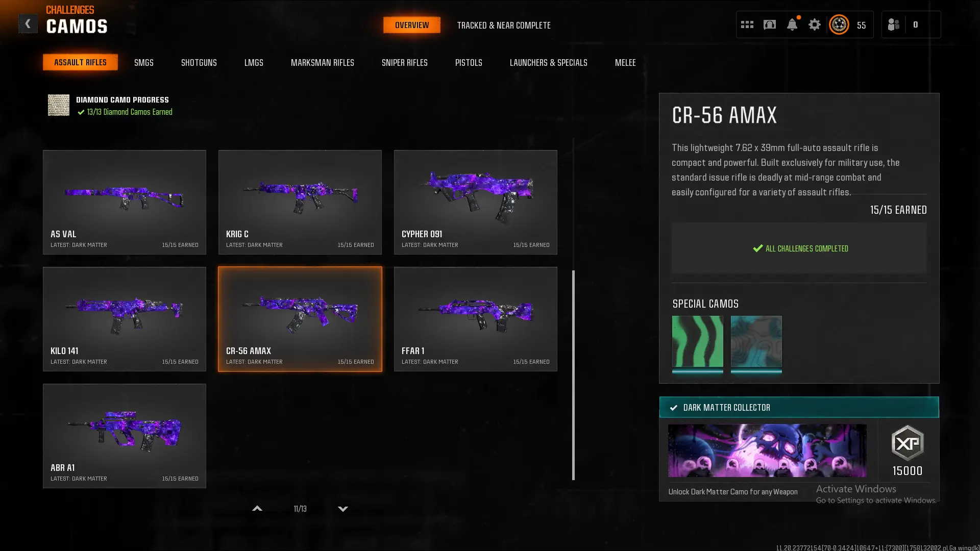Open Tracked & Near Complete view
The height and width of the screenshot is (551, 980).
[504, 25]
